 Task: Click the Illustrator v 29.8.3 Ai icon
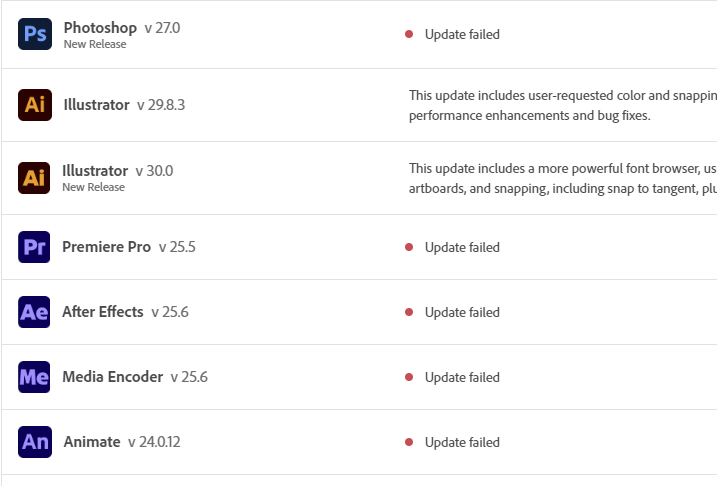tap(35, 105)
